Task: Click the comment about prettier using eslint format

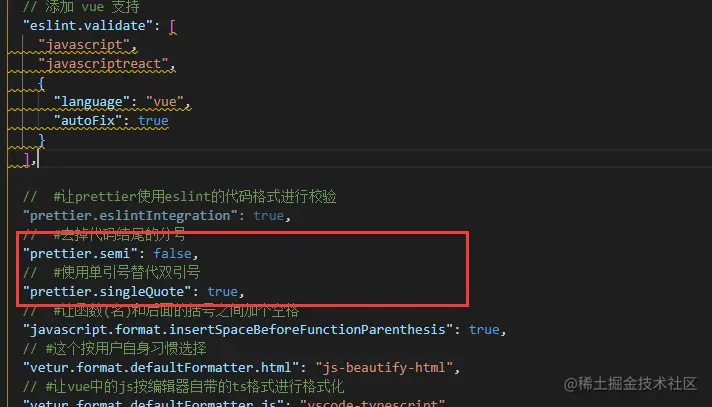Action: pyautogui.click(x=180, y=196)
